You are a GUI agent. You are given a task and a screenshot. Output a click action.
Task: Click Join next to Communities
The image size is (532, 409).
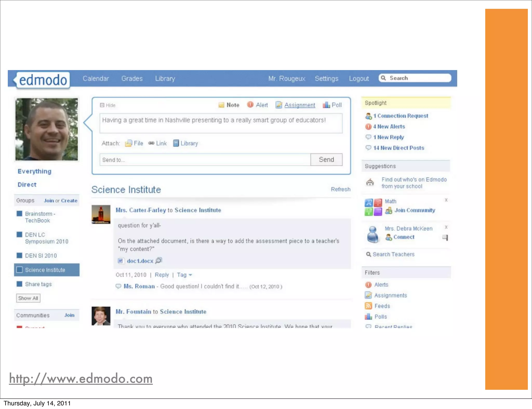click(x=69, y=315)
